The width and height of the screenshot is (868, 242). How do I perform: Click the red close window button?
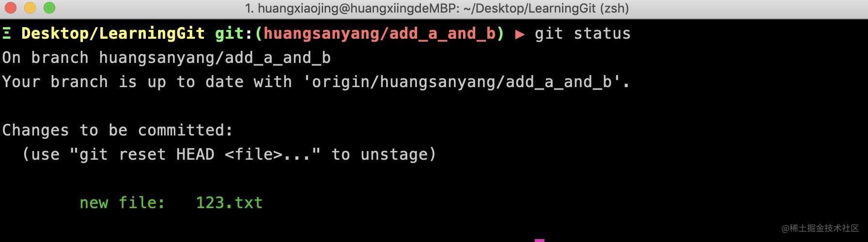pyautogui.click(x=11, y=8)
